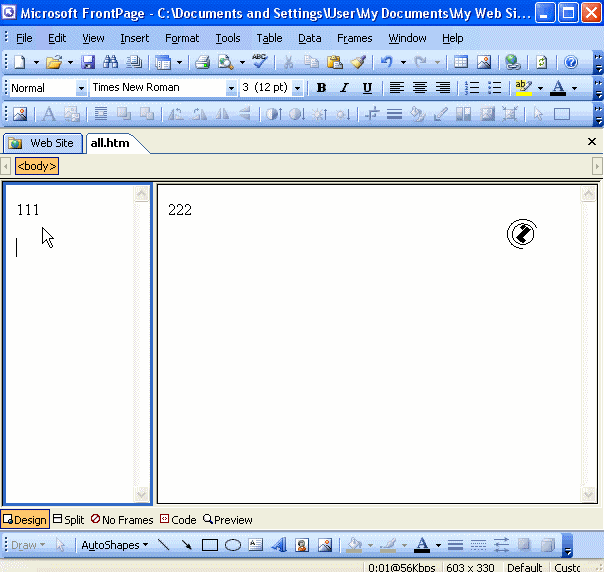The width and height of the screenshot is (604, 572).
Task: Click the Format Painter brush icon
Action: (x=358, y=62)
